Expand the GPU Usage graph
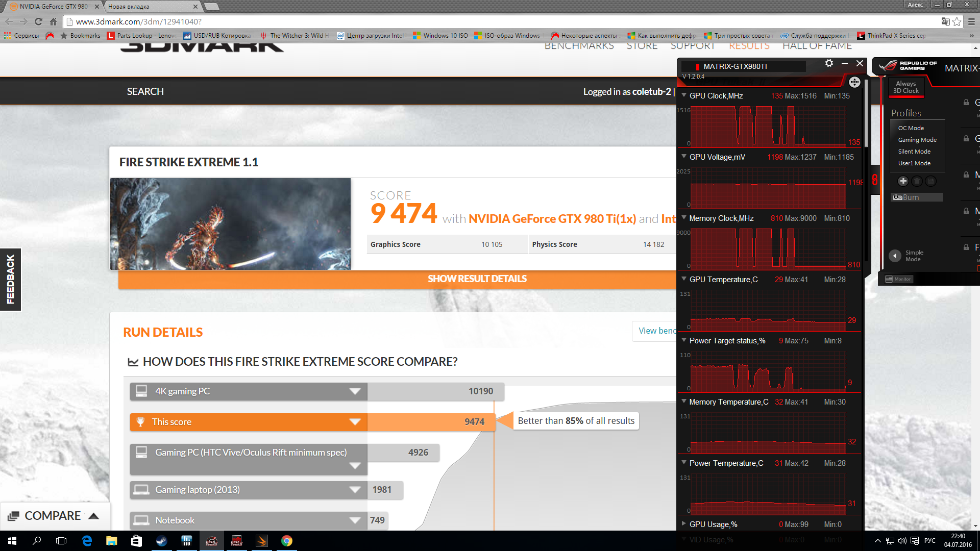This screenshot has width=980, height=551. (684, 524)
